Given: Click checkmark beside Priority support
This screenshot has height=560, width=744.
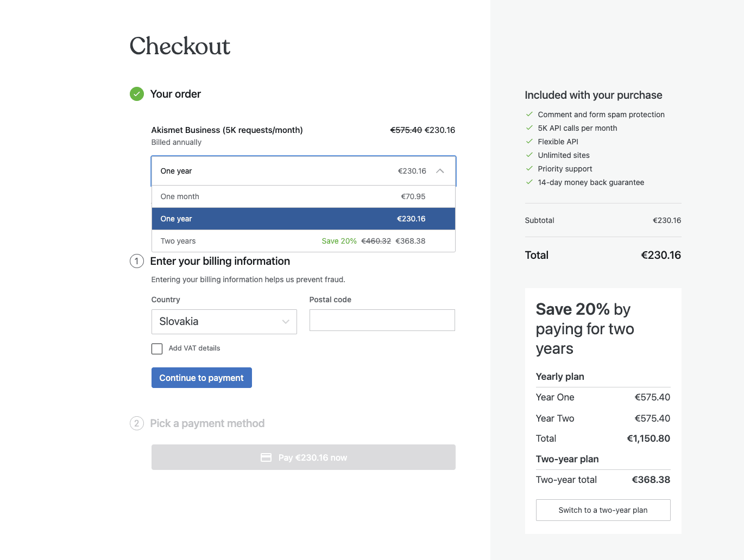Looking at the screenshot, I should (x=529, y=168).
